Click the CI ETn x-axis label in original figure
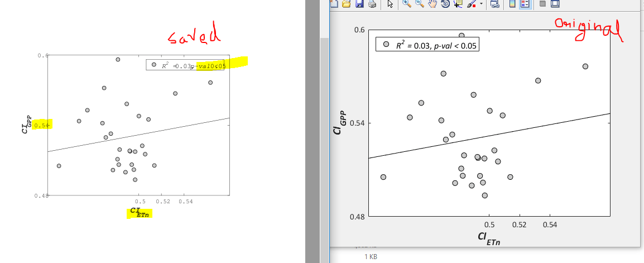The width and height of the screenshot is (644, 263). [489, 239]
